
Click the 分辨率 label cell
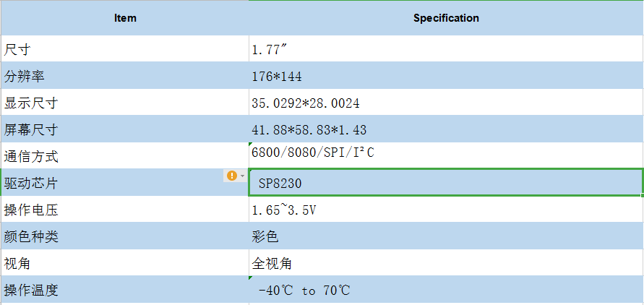click(125, 76)
